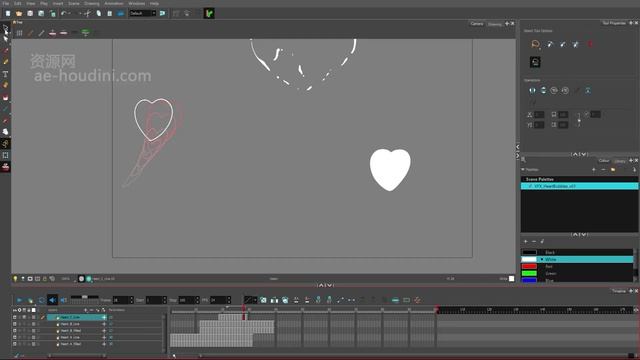Viewport: 640px width, 360px height.
Task: Click the red timeline playhead marker
Action: 244,308
